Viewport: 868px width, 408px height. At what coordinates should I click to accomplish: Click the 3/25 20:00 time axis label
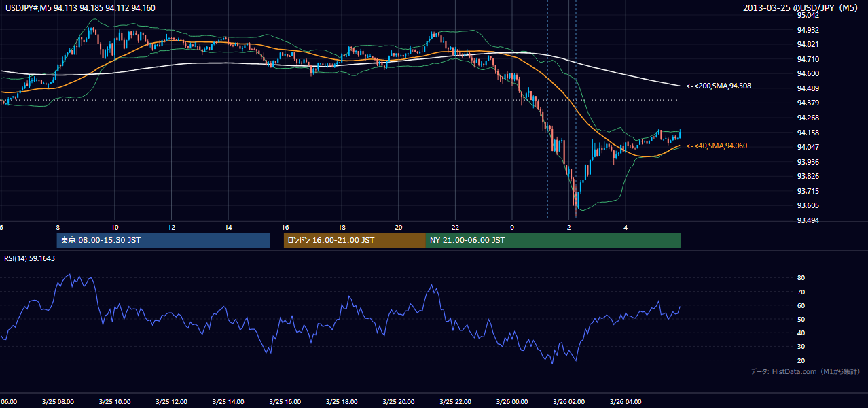click(x=399, y=402)
